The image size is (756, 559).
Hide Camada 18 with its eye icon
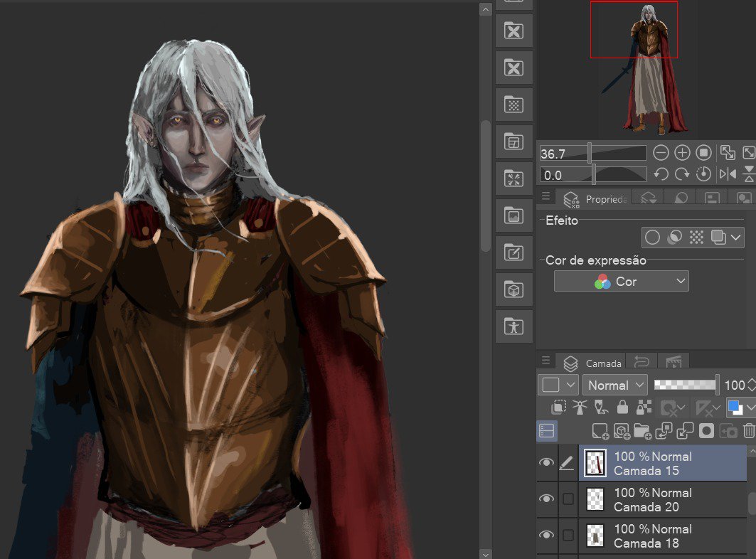tap(546, 535)
